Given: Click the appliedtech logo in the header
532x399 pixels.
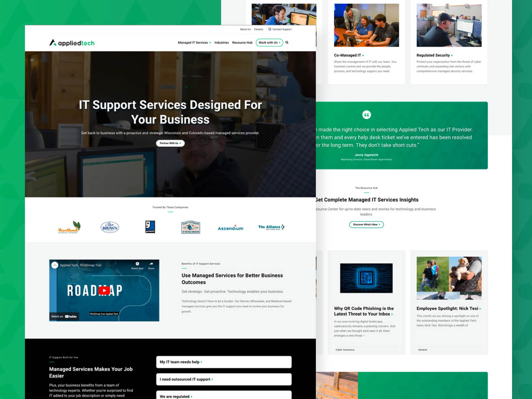Looking at the screenshot, I should pyautogui.click(x=71, y=43).
